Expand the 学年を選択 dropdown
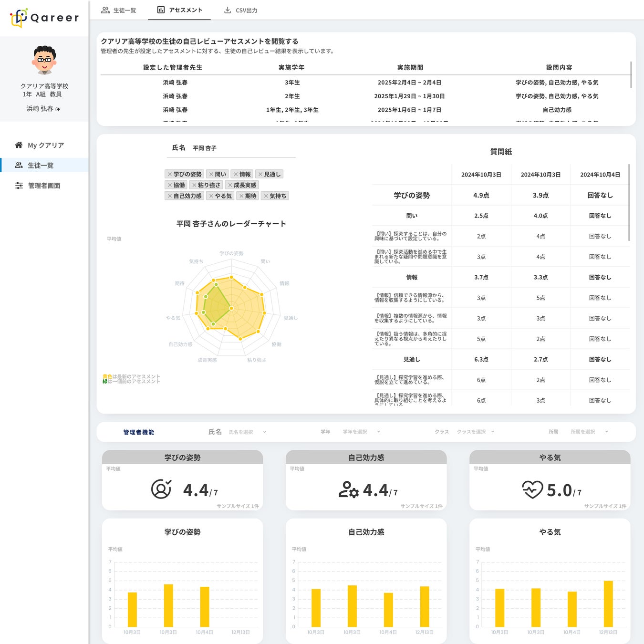This screenshot has width=644, height=644. (361, 432)
